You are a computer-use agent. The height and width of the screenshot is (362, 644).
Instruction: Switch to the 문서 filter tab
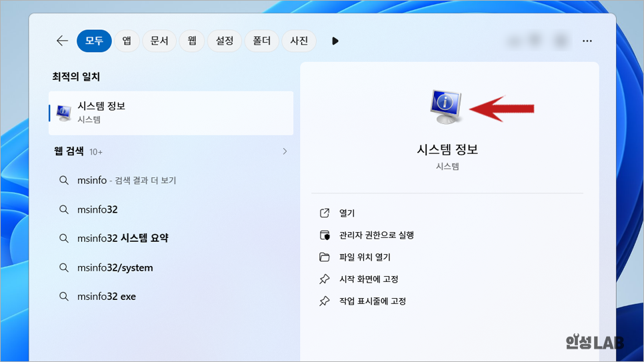pos(159,41)
